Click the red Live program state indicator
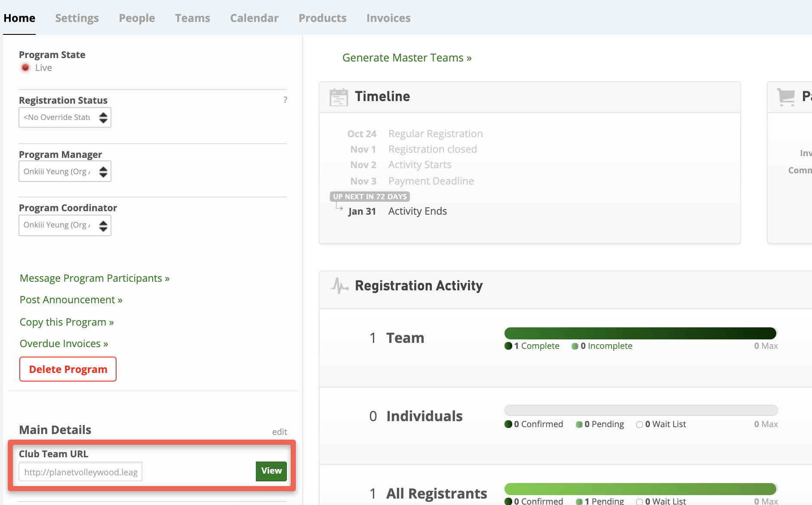The width and height of the screenshot is (812, 505). [x=25, y=67]
